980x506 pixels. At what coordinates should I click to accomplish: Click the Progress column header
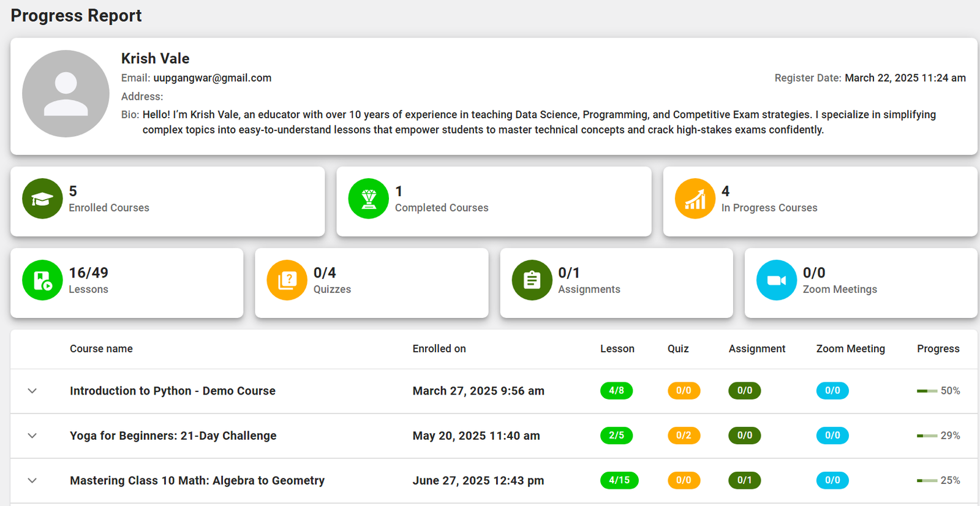pos(938,349)
